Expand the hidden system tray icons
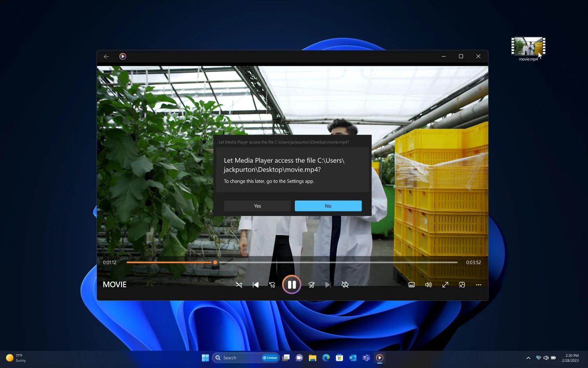This screenshot has height=368, width=588. pyautogui.click(x=528, y=358)
